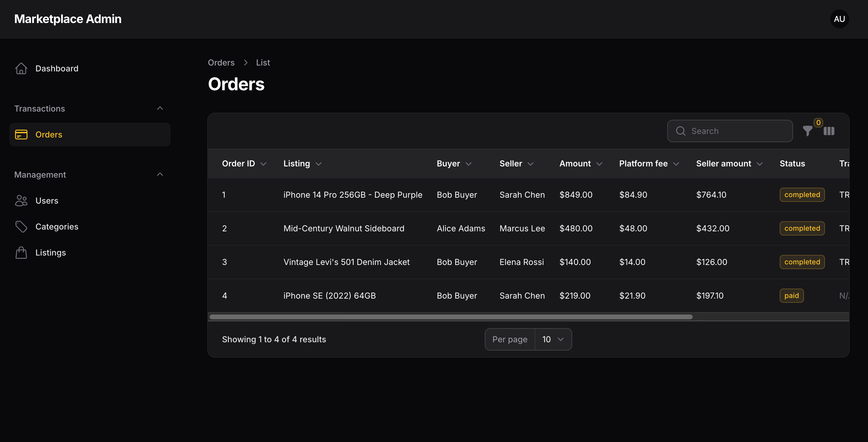
Task: Click the Categories tag icon
Action: (21, 227)
